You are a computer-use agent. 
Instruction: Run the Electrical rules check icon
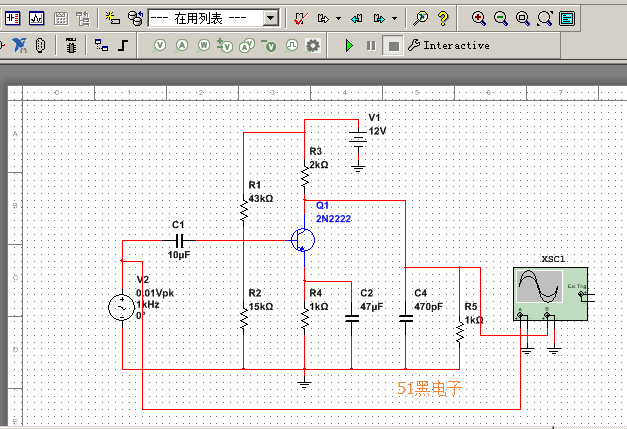coord(301,18)
